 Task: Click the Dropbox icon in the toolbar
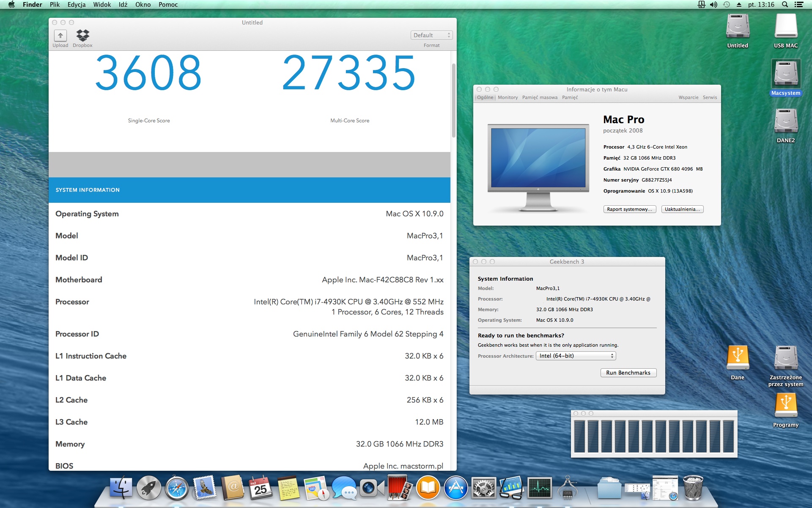(x=82, y=36)
